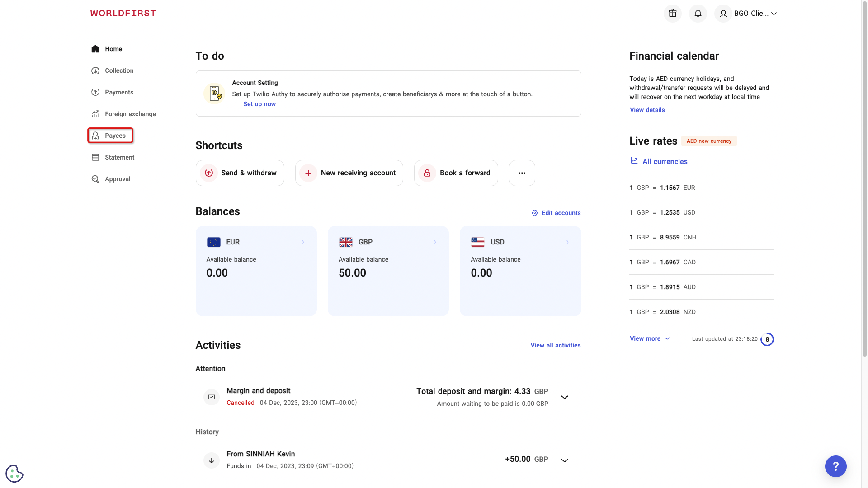Select the Payees sidebar icon
868x488 pixels.
pos(95,136)
